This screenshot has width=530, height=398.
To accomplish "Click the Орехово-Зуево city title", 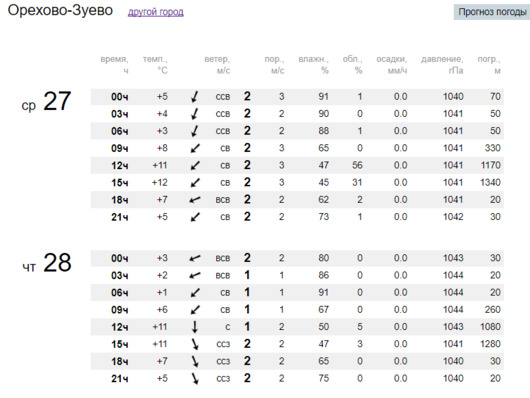I will coord(60,10).
